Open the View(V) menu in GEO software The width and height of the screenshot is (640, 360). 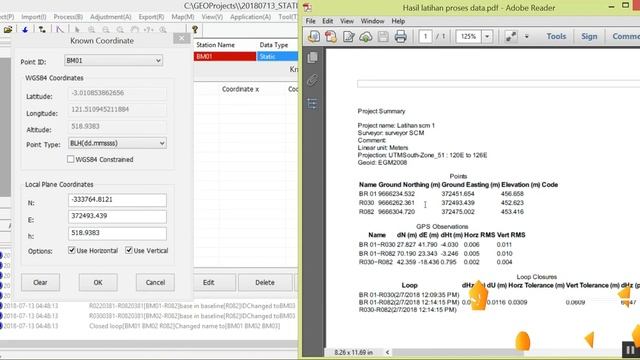tap(212, 17)
